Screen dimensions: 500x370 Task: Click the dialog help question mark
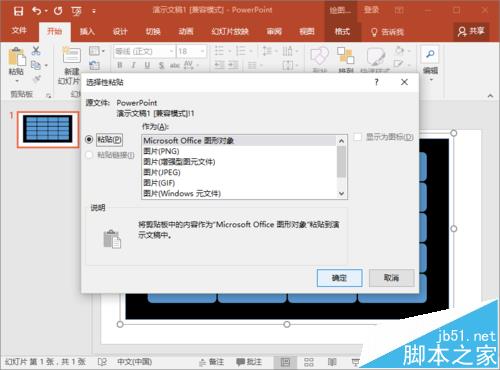click(376, 82)
